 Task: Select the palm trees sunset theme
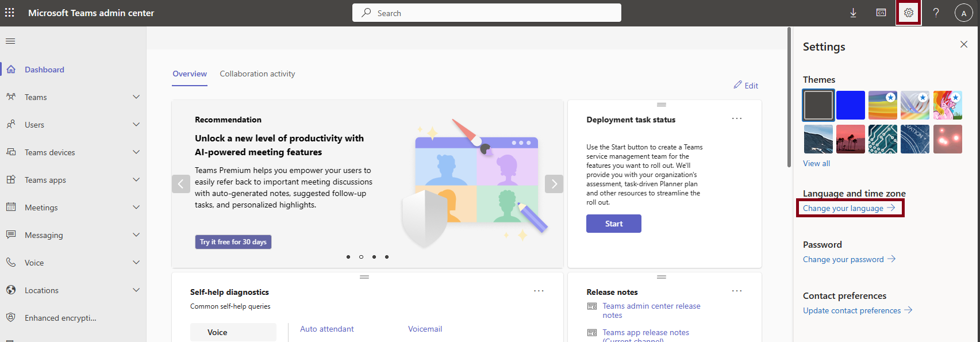point(851,139)
